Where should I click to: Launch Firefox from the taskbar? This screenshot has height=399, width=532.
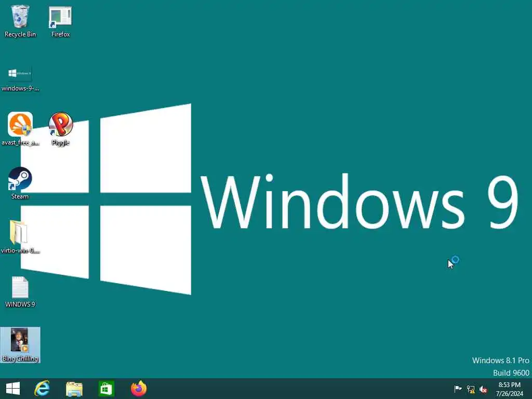click(138, 389)
